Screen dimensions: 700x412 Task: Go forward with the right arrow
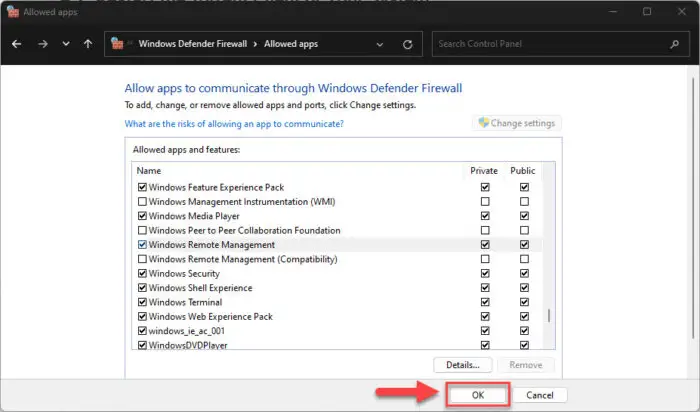tap(43, 44)
